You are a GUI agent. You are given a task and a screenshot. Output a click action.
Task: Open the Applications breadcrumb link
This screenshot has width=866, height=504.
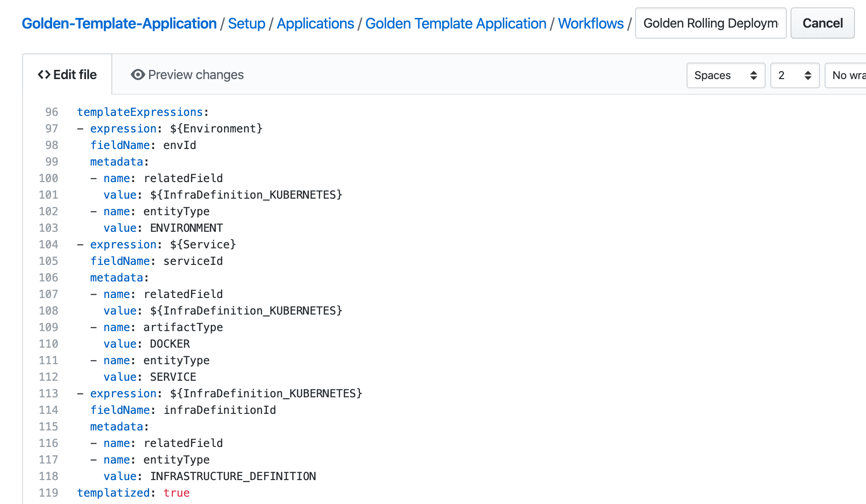315,23
